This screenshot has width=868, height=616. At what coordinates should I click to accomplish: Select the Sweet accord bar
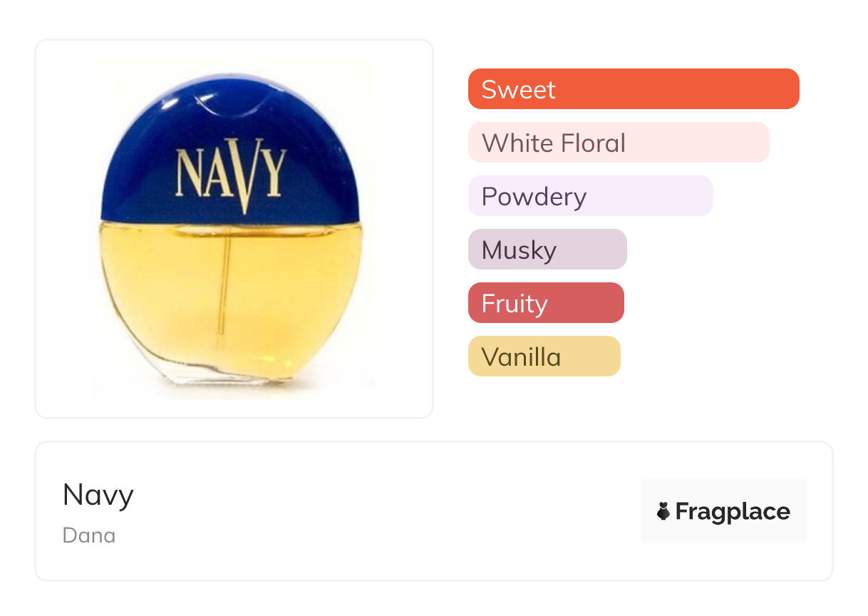point(633,89)
